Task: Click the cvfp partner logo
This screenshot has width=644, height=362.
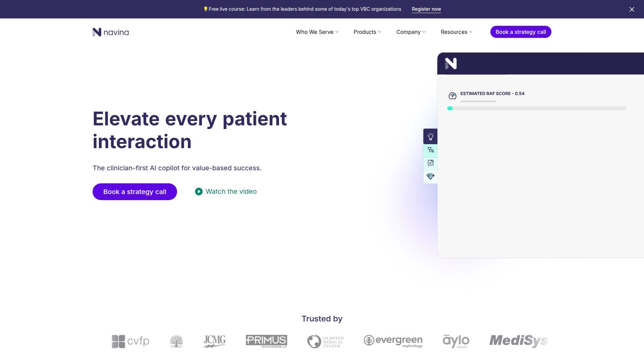Action: click(x=130, y=341)
